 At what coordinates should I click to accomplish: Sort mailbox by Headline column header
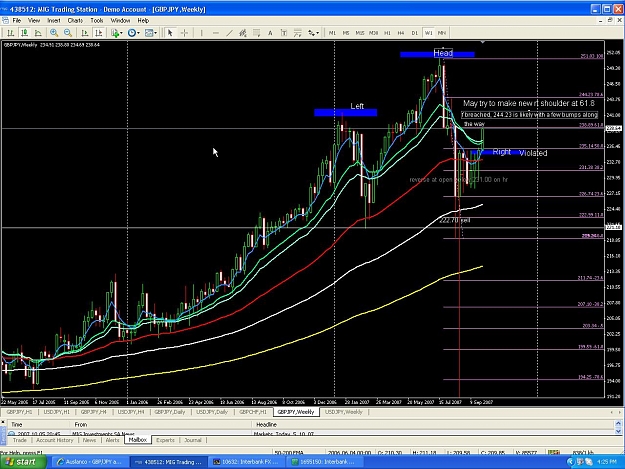(x=433, y=425)
